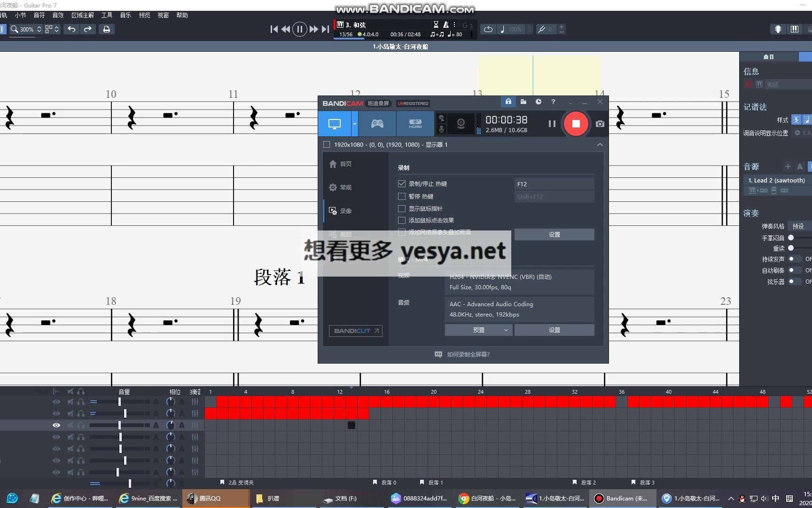This screenshot has height=508, width=812.
Task: Rewind one bar in transport controls
Action: click(285, 29)
